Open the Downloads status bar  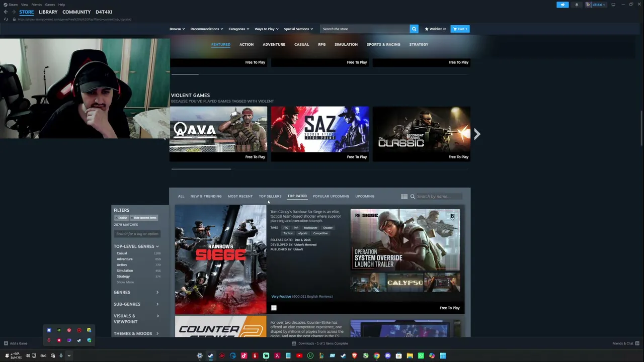click(319, 343)
